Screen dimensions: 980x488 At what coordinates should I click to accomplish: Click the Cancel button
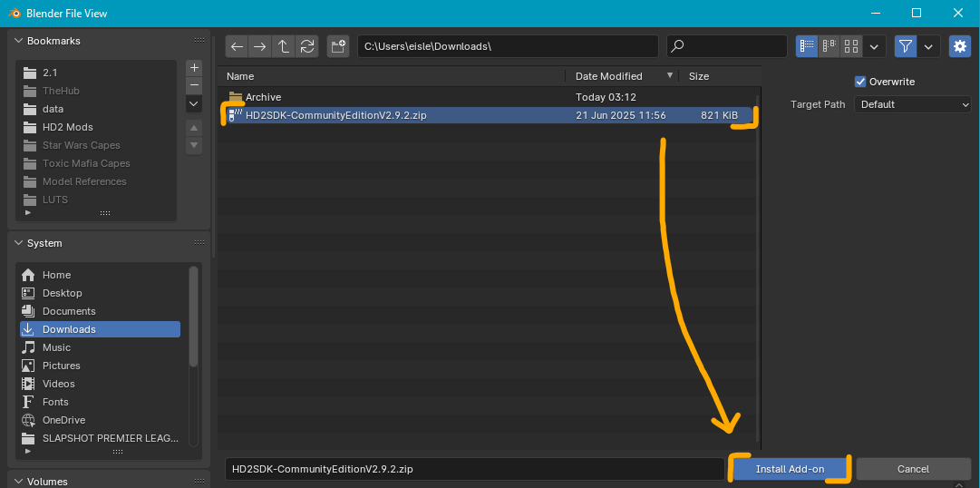(x=913, y=469)
